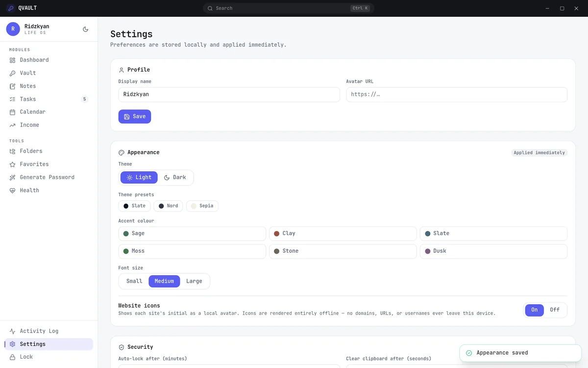588x368 pixels.
Task: Apply the Slate theme preset
Action: pos(135,206)
